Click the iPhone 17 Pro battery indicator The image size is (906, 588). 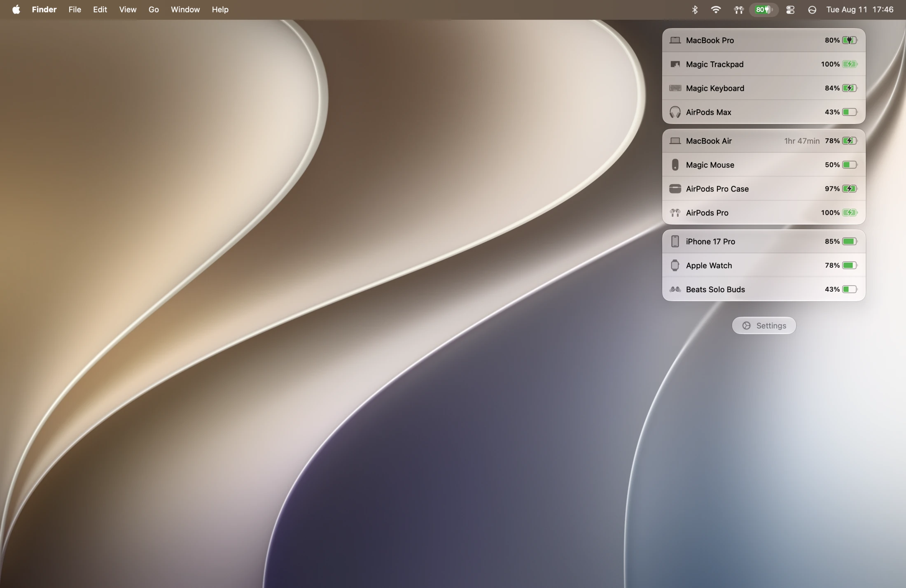pyautogui.click(x=850, y=242)
